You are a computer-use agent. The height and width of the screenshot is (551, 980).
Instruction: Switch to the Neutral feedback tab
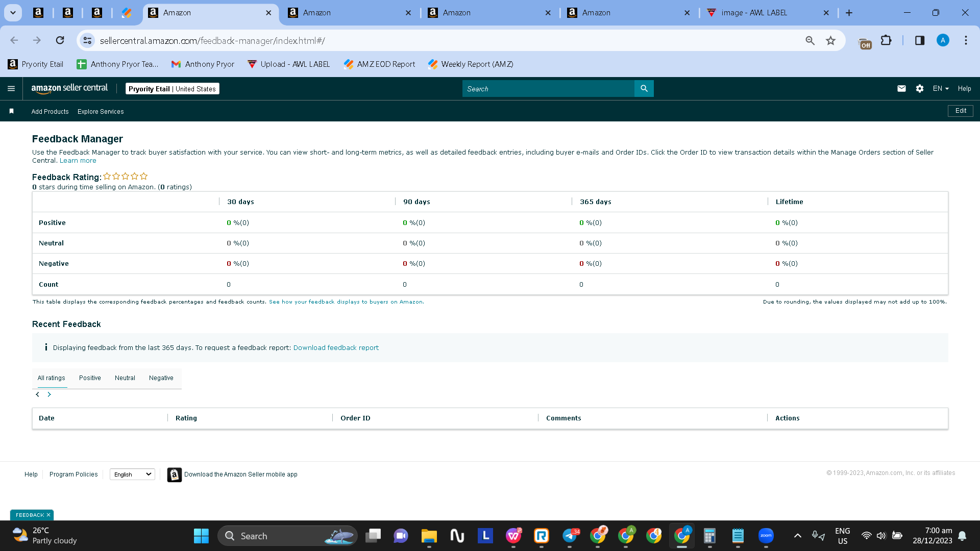(125, 378)
